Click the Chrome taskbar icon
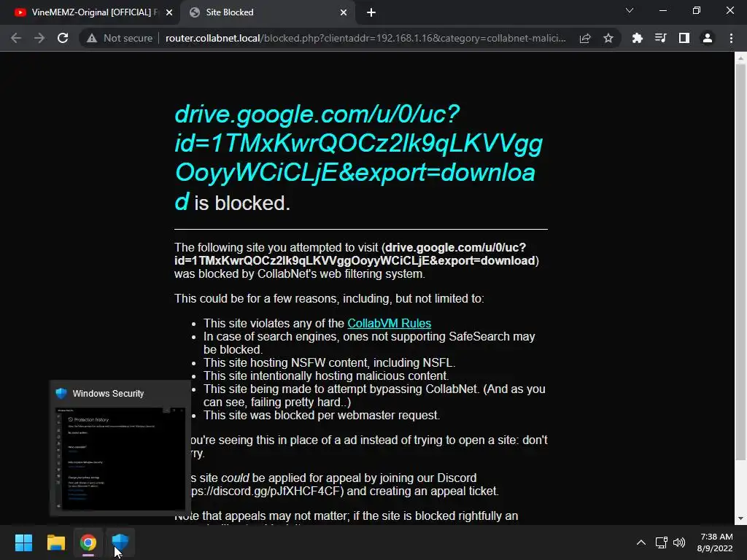Viewport: 747px width, 560px height. [88, 542]
